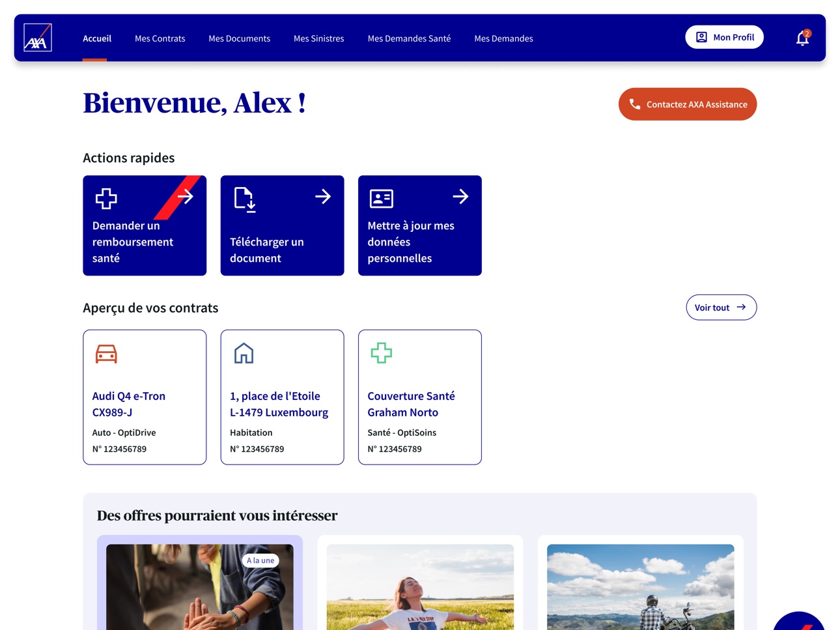Click the A la une offer image
Viewport: 840px width, 630px height.
click(200, 587)
